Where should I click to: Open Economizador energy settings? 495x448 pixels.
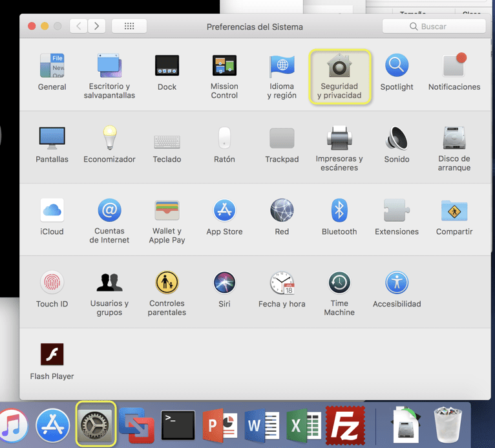(x=109, y=144)
